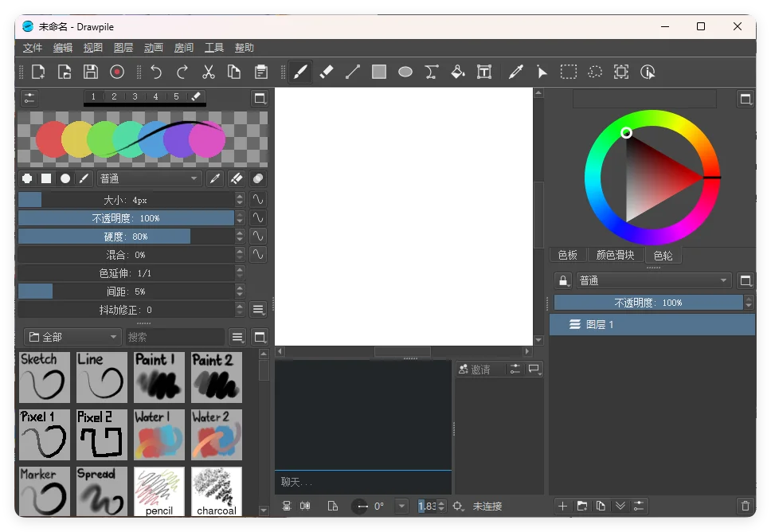Lock the 图层 1 layer
Screen dimensions: 771x532
[562, 280]
